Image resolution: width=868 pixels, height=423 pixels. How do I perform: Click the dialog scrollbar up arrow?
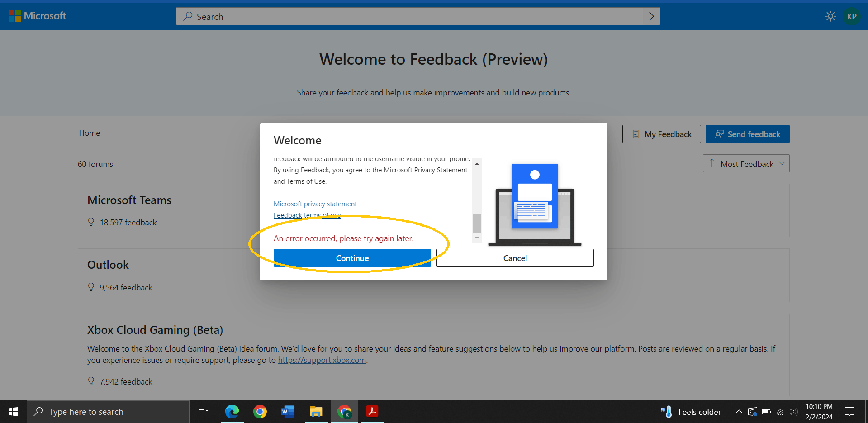click(477, 163)
